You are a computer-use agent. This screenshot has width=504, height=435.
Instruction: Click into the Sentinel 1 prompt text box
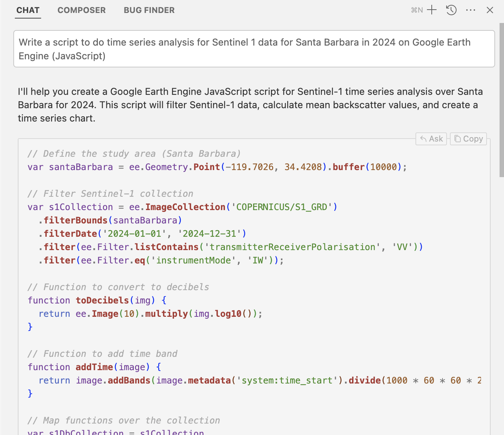point(254,49)
